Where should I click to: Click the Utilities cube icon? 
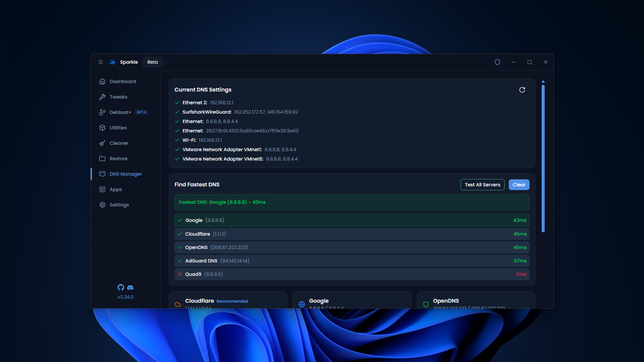(x=102, y=128)
